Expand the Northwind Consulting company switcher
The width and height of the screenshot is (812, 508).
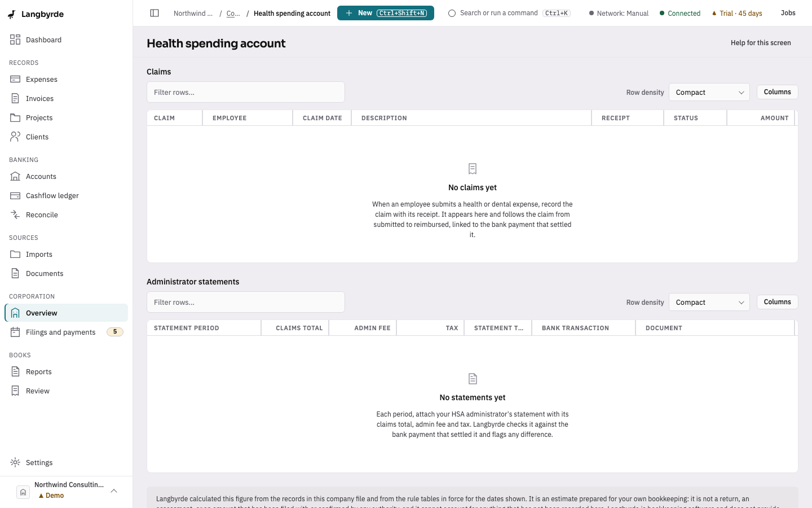tap(66, 492)
